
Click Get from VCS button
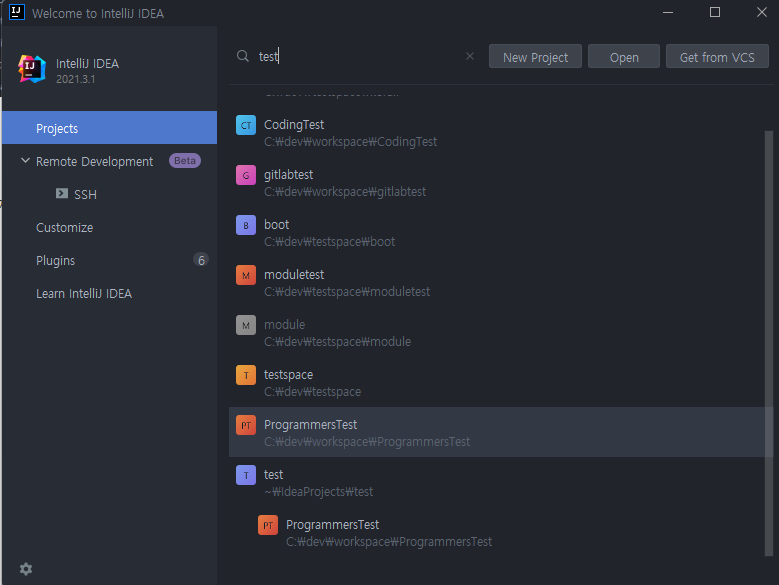717,57
